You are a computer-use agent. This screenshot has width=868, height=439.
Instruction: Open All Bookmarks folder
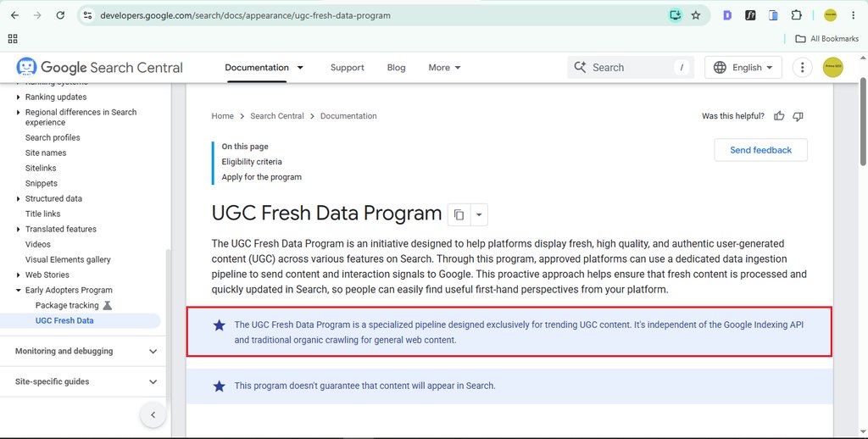pyautogui.click(x=826, y=39)
